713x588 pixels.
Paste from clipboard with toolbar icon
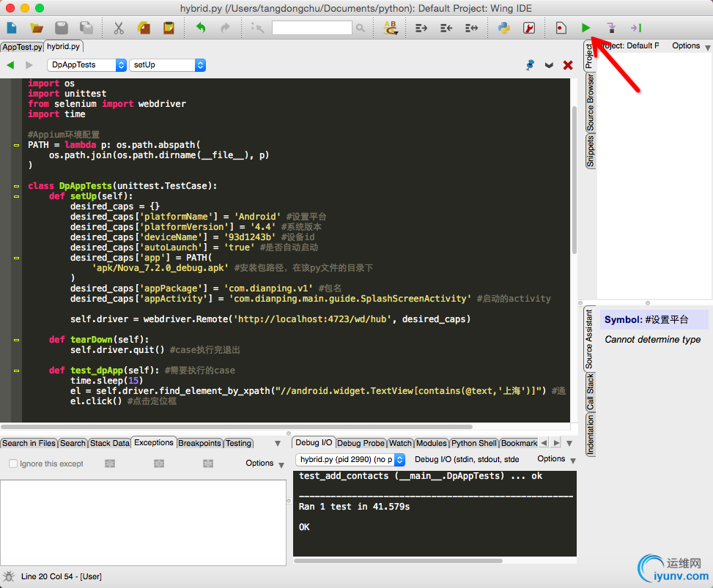point(169,28)
